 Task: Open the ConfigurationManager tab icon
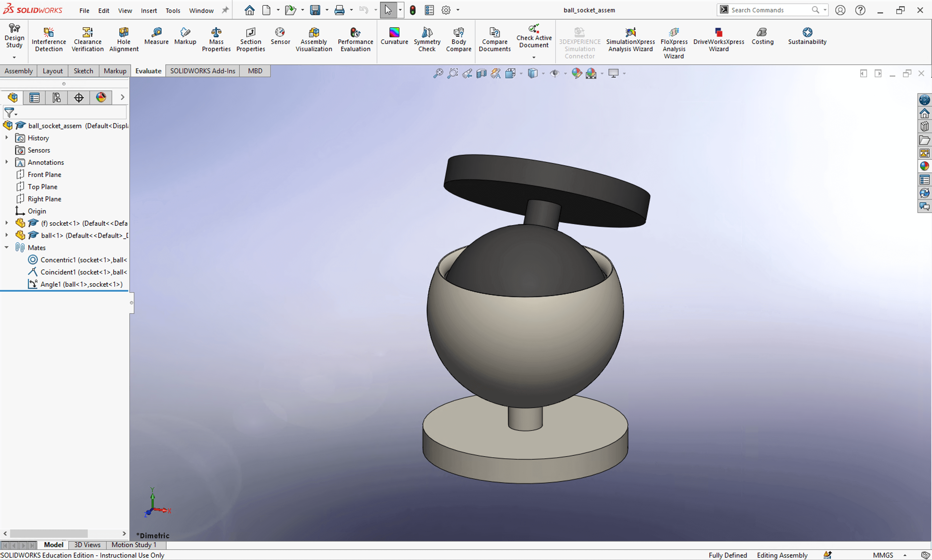(57, 98)
